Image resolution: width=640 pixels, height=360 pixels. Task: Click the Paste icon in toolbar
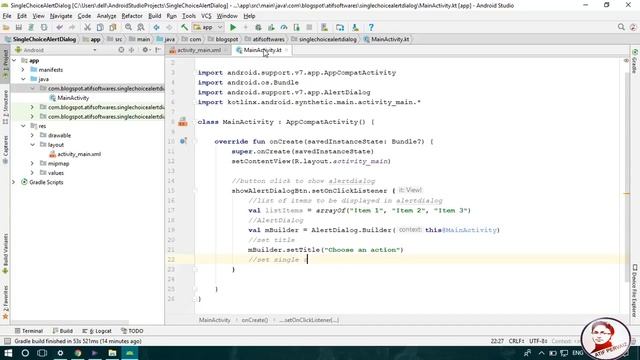pyautogui.click(x=113, y=27)
